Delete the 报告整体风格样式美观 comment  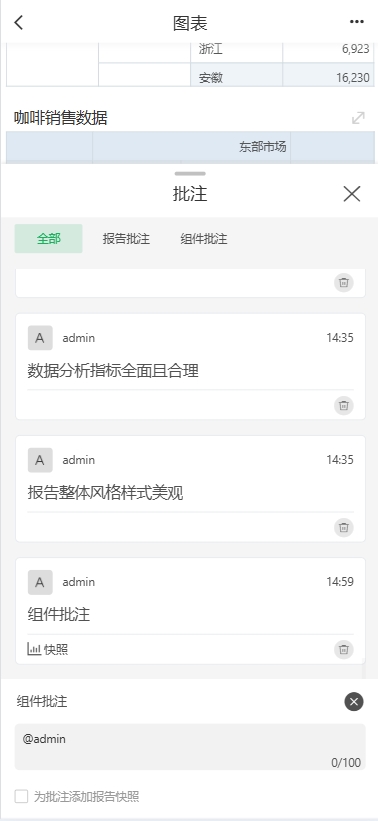point(344,527)
